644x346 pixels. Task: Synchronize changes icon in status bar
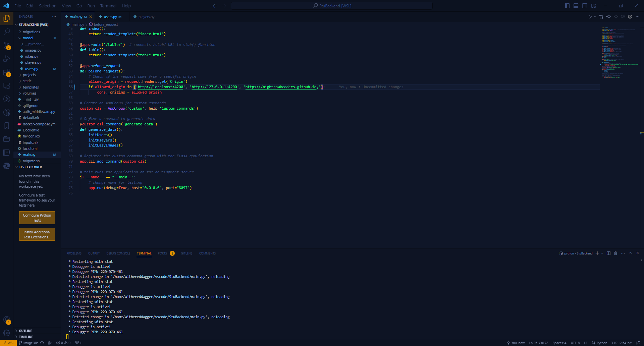[42, 343]
